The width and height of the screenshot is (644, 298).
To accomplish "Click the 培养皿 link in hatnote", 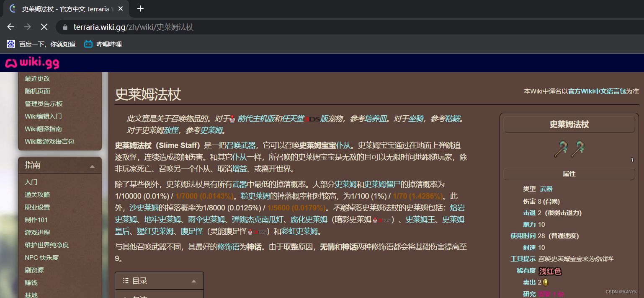I will [x=376, y=119].
